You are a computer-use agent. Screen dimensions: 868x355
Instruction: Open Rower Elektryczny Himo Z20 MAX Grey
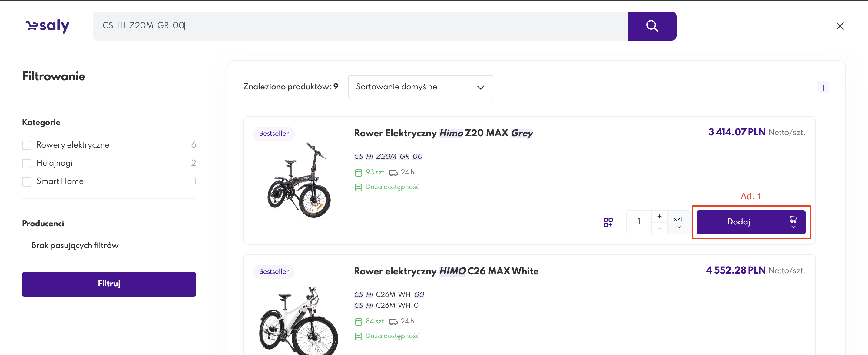443,133
